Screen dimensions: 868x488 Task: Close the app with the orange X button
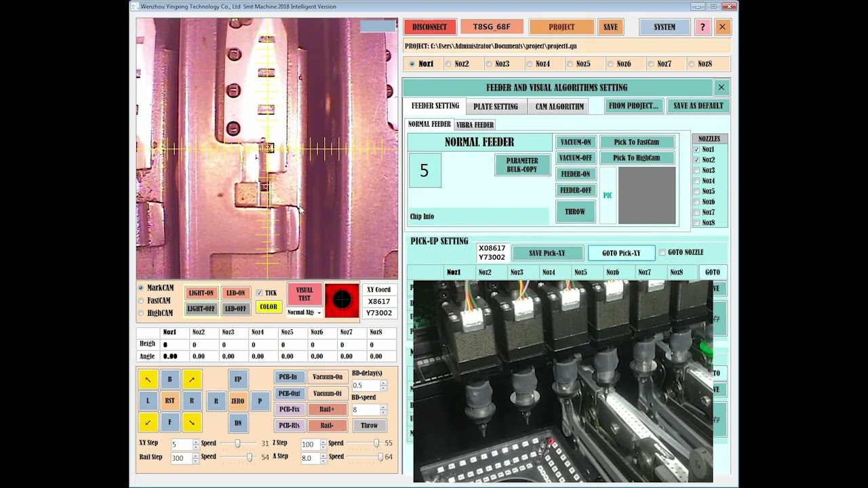[x=722, y=27]
